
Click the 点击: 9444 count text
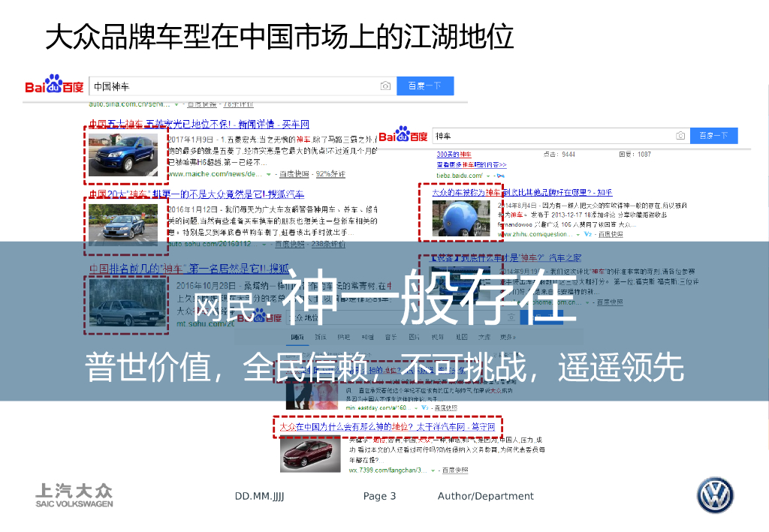[559, 155]
